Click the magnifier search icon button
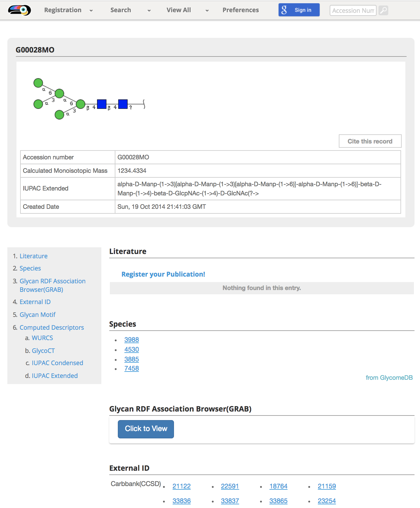The width and height of the screenshot is (420, 508). click(x=383, y=10)
